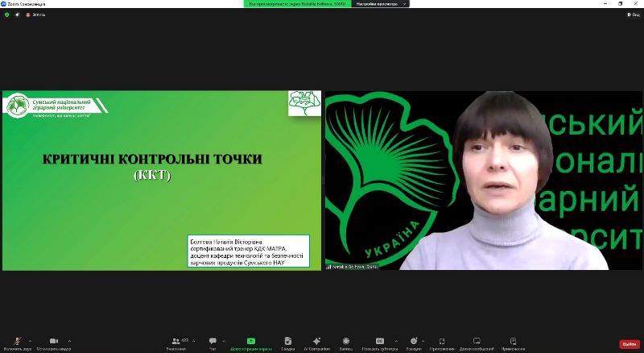Open the meeting Summary tool
The width and height of the screenshot is (644, 353).
point(287,342)
